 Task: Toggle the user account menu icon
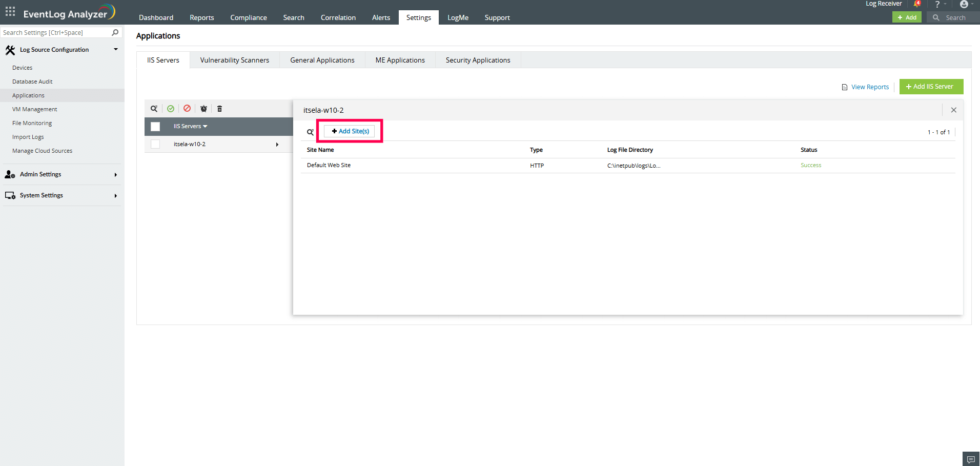964,4
